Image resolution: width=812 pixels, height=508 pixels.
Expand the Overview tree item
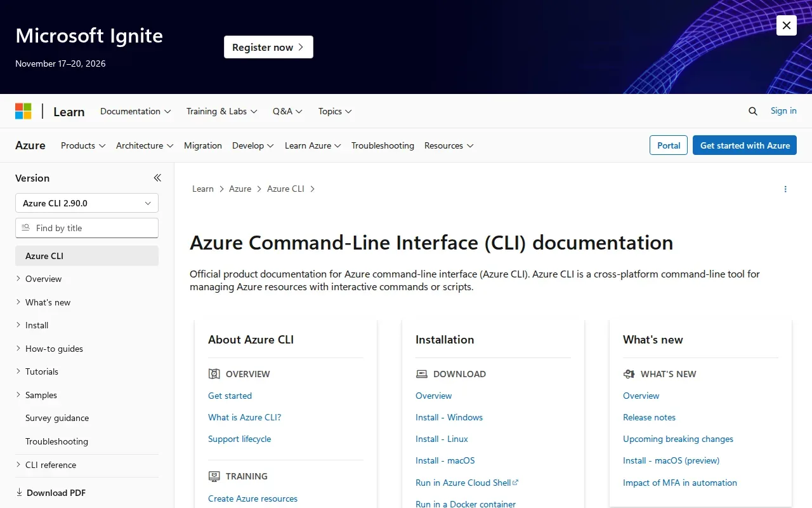pyautogui.click(x=87, y=279)
